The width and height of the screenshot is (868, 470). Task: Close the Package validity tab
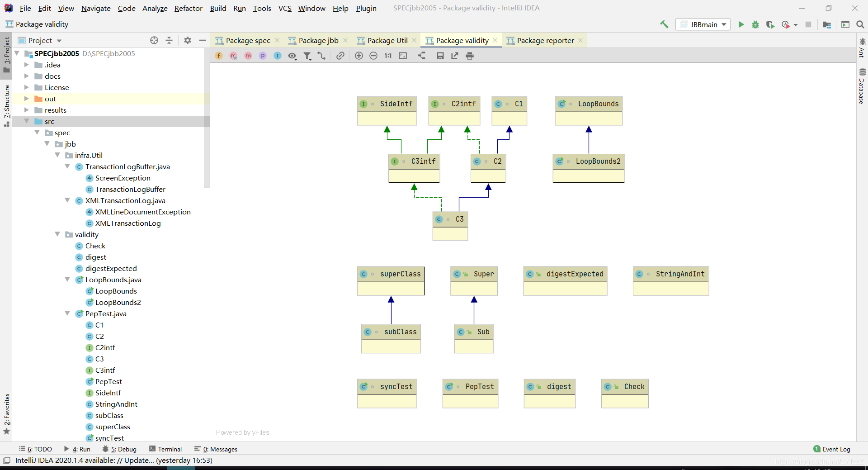[x=495, y=40]
